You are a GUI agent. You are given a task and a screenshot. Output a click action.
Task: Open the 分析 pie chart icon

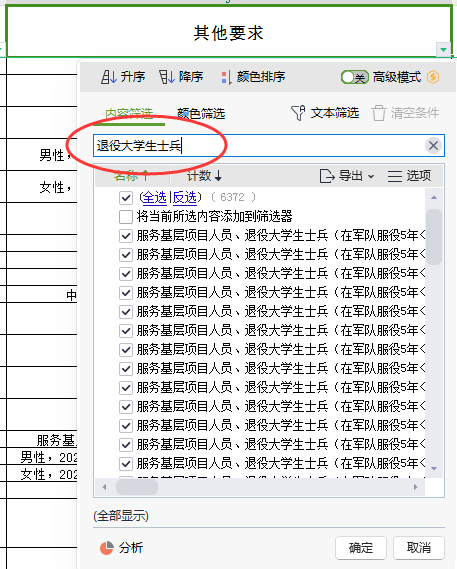click(107, 548)
